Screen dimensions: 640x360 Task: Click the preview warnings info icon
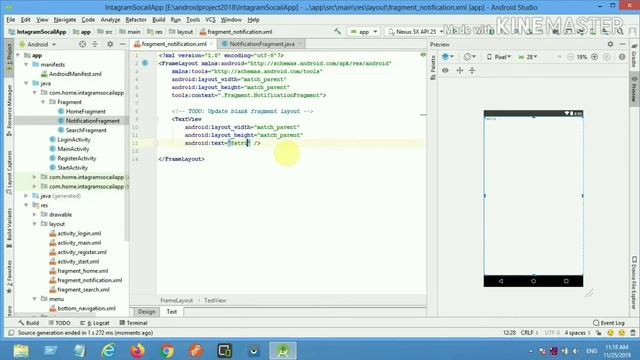pyautogui.click(x=622, y=57)
